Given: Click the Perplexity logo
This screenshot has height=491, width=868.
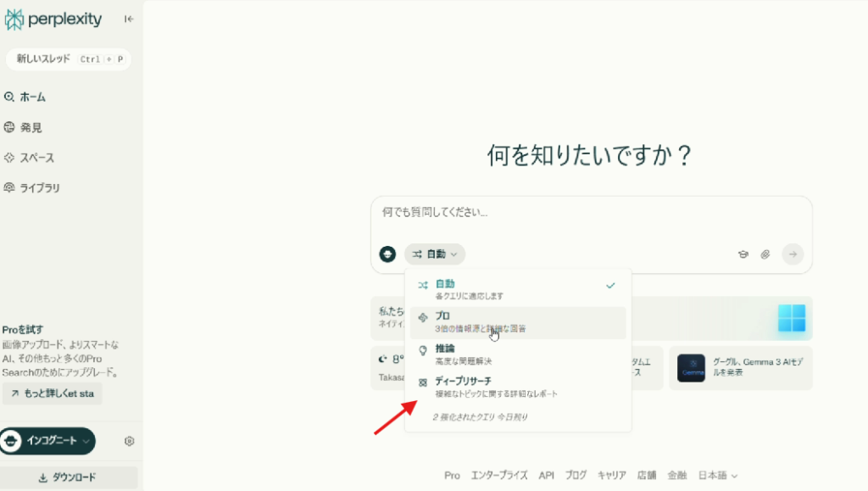Looking at the screenshot, I should pyautogui.click(x=53, y=20).
